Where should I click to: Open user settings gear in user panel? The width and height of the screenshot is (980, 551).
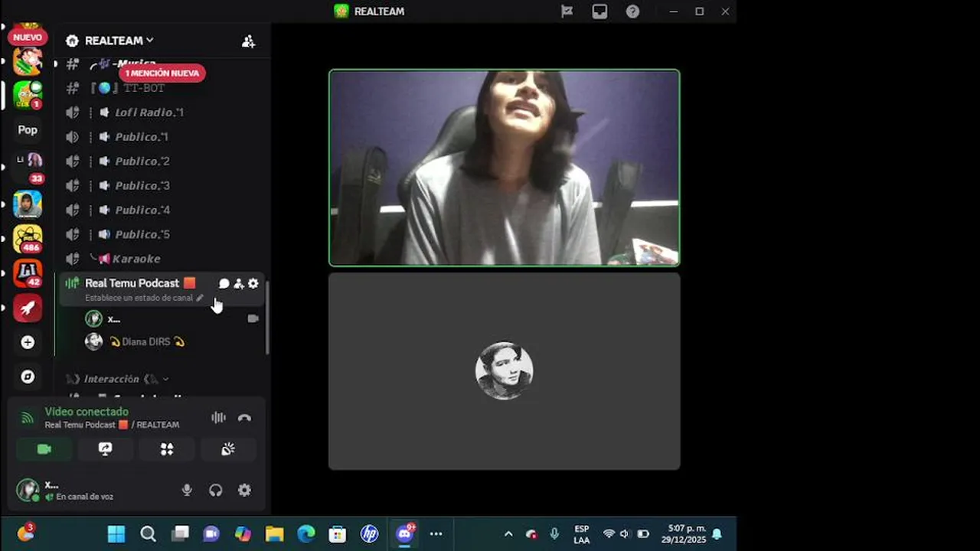click(244, 491)
